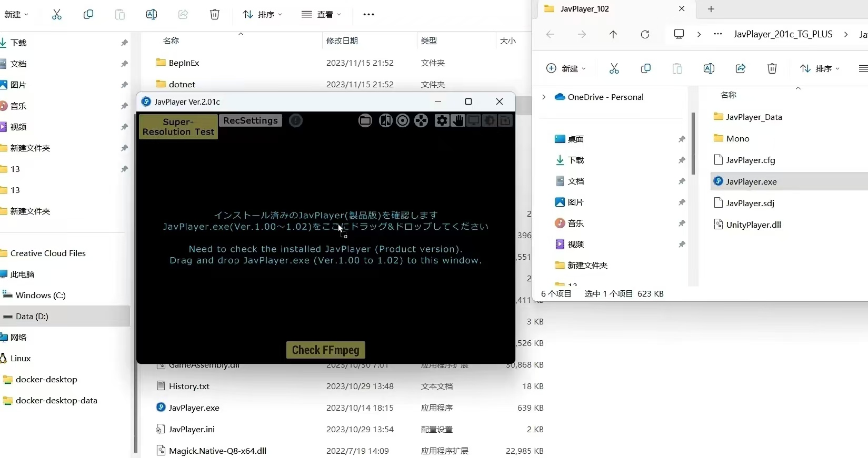Viewport: 868px width, 458px height.
Task: Open 新建 dropdown in left Explorer
Action: (x=16, y=15)
